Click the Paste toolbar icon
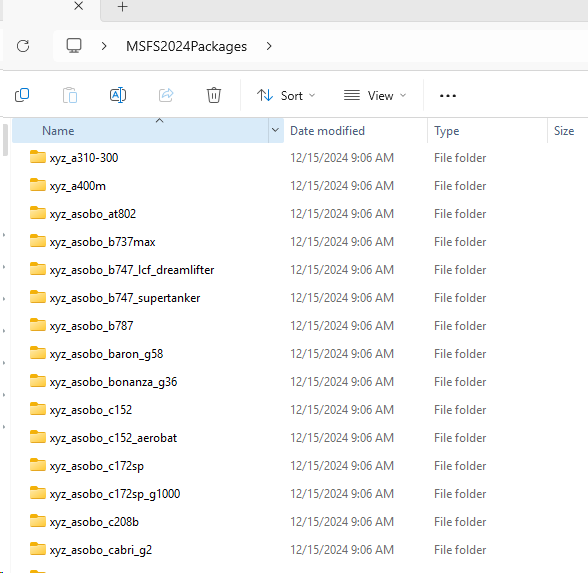 point(70,95)
